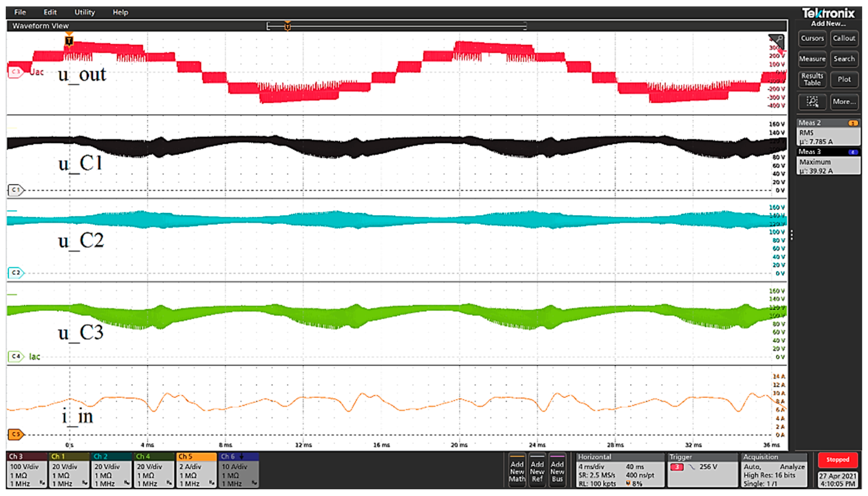Click the C2 channel handle badge
868x496 pixels.
[16, 273]
